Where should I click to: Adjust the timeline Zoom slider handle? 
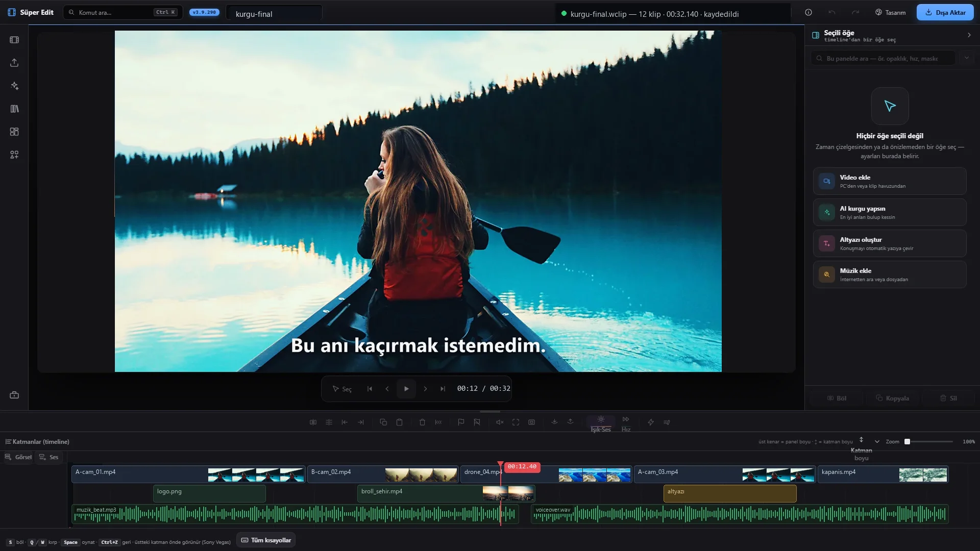[907, 442]
